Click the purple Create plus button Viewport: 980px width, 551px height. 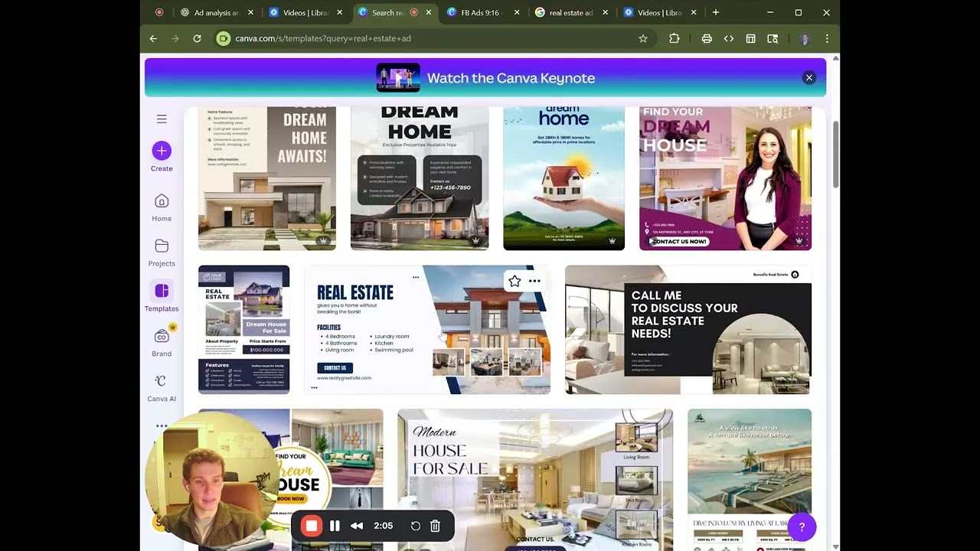pyautogui.click(x=162, y=151)
